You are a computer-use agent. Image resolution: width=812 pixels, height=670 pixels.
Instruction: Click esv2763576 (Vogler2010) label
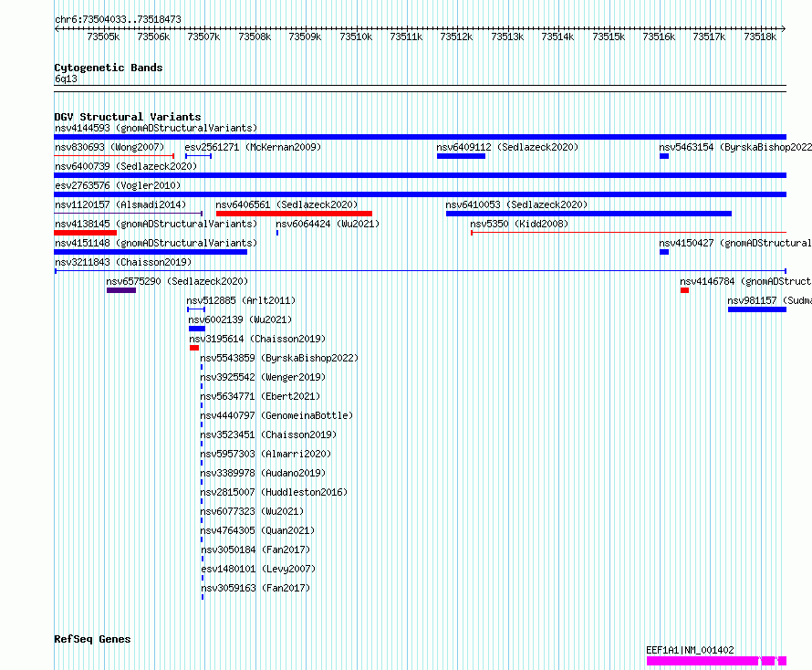[118, 185]
